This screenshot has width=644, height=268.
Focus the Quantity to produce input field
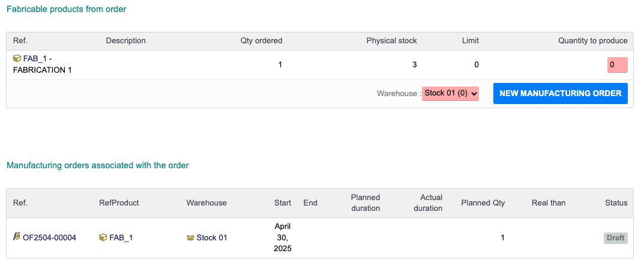[x=617, y=65]
